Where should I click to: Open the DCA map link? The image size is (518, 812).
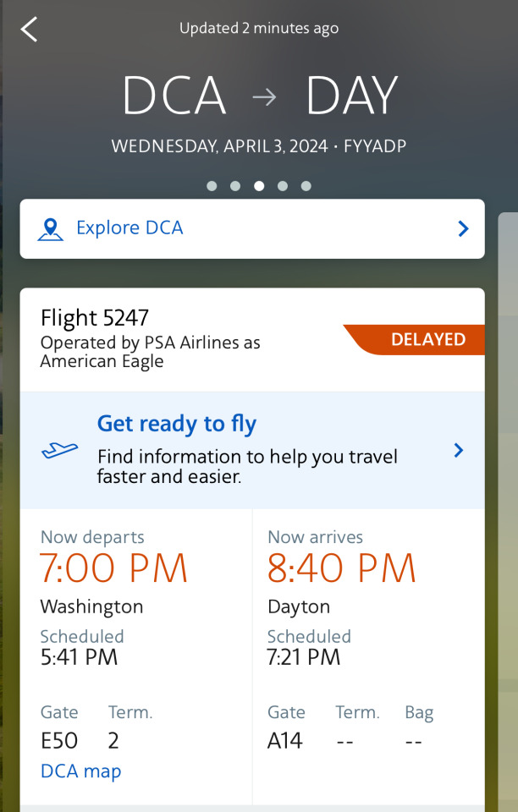click(80, 771)
